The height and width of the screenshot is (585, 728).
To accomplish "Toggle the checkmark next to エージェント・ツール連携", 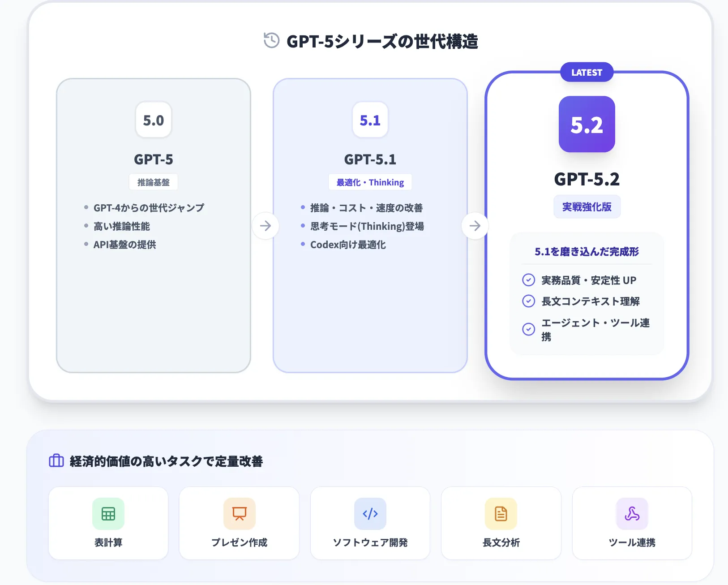I will (x=528, y=329).
